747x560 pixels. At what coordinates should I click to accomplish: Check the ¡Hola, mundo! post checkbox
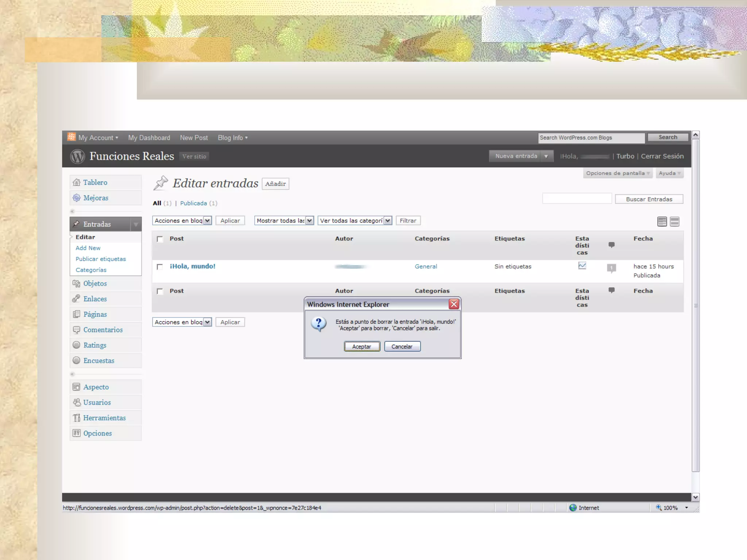click(x=160, y=267)
